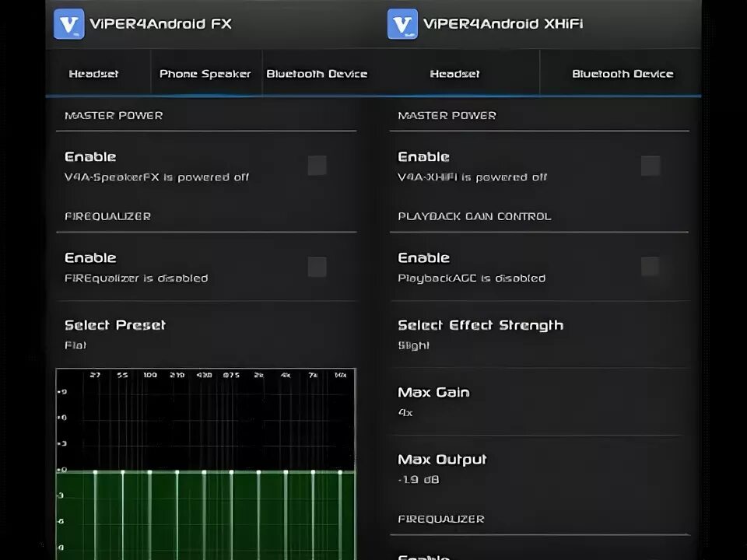The image size is (747, 560).
Task: Click the 27 Hz equalizer band bar
Action: pyautogui.click(x=95, y=514)
